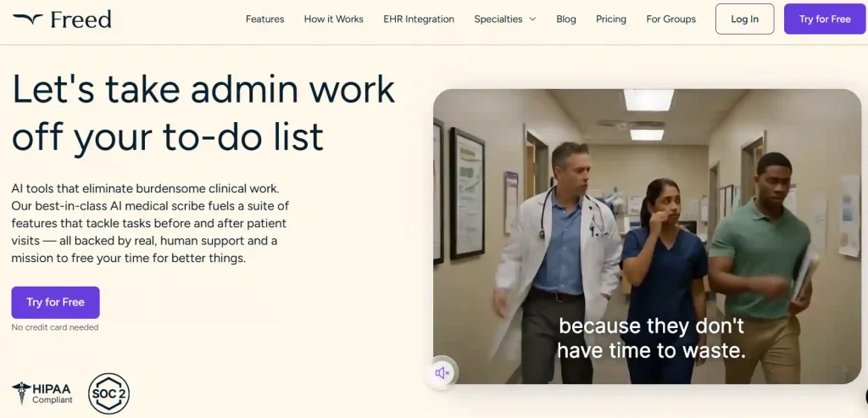The height and width of the screenshot is (418, 868).
Task: Click the SOC 2 hexagon badge
Action: point(109,393)
